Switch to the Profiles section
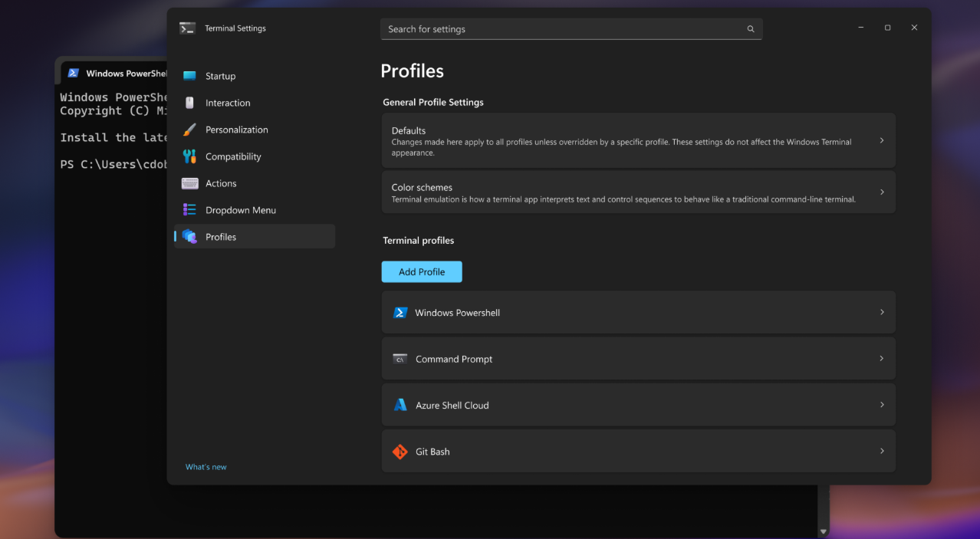 coord(221,236)
